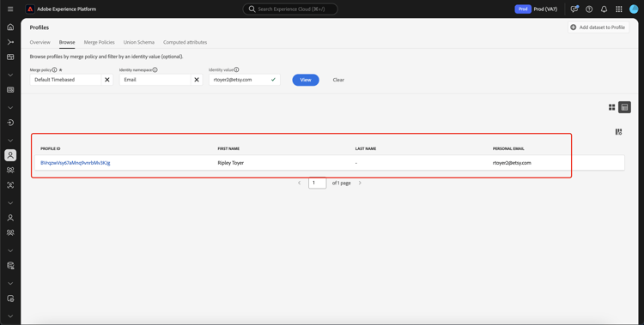
Task: Clear the Email identity namespace
Action: click(197, 80)
